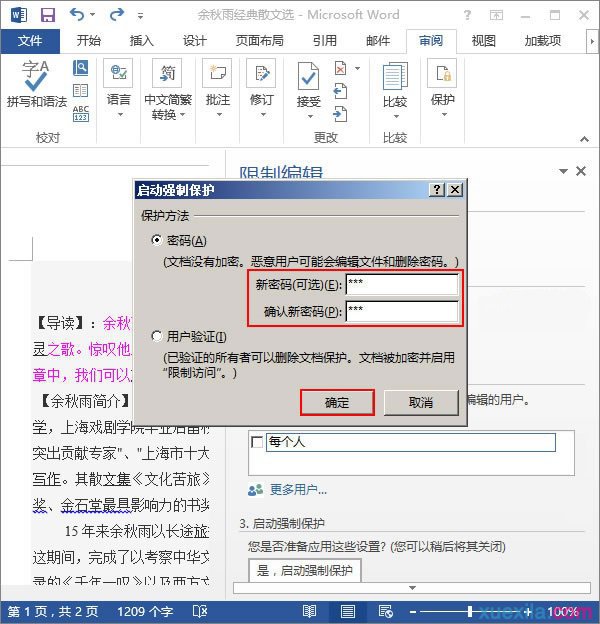Click the 批注 comment icon

pyautogui.click(x=217, y=73)
